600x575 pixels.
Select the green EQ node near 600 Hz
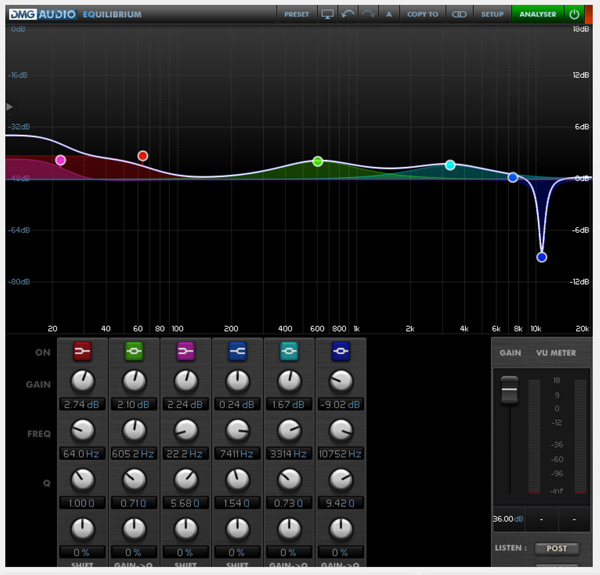point(318,161)
